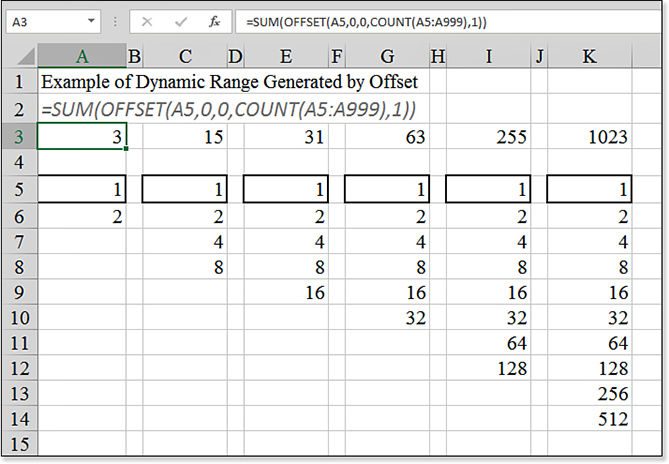
Task: Select column D header
Action: pyautogui.click(x=236, y=56)
